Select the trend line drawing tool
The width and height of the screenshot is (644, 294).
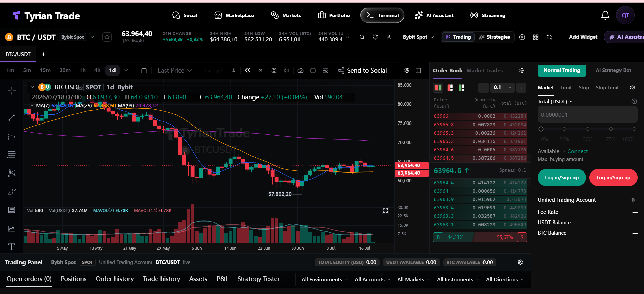tap(12, 118)
